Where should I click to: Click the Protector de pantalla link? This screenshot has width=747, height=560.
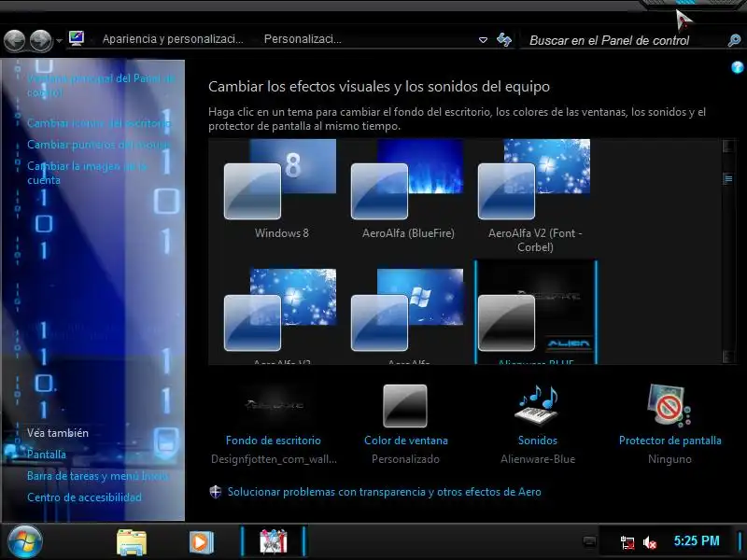click(x=669, y=441)
